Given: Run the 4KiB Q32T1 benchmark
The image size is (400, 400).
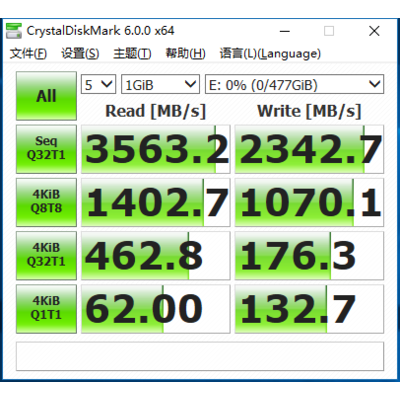Looking at the screenshot, I should click(x=46, y=256).
